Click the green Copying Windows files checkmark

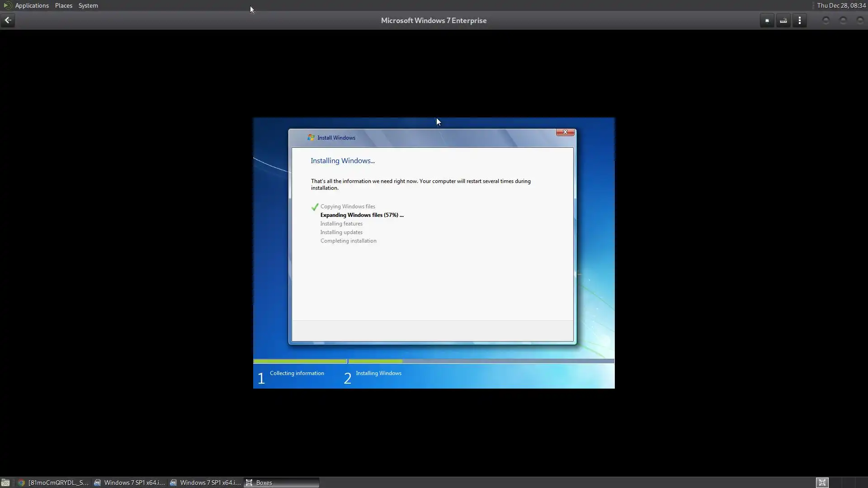click(315, 207)
